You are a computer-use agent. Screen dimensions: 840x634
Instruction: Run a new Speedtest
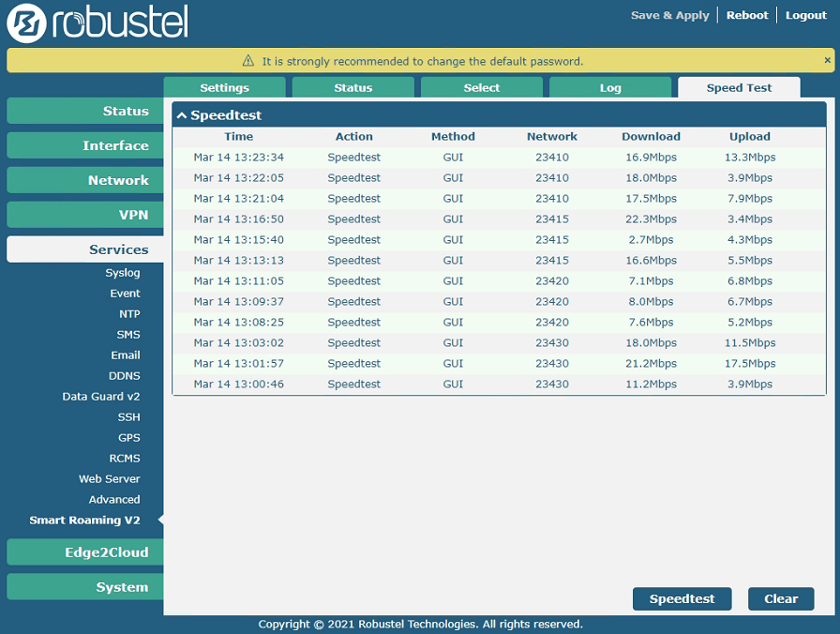[x=682, y=598]
